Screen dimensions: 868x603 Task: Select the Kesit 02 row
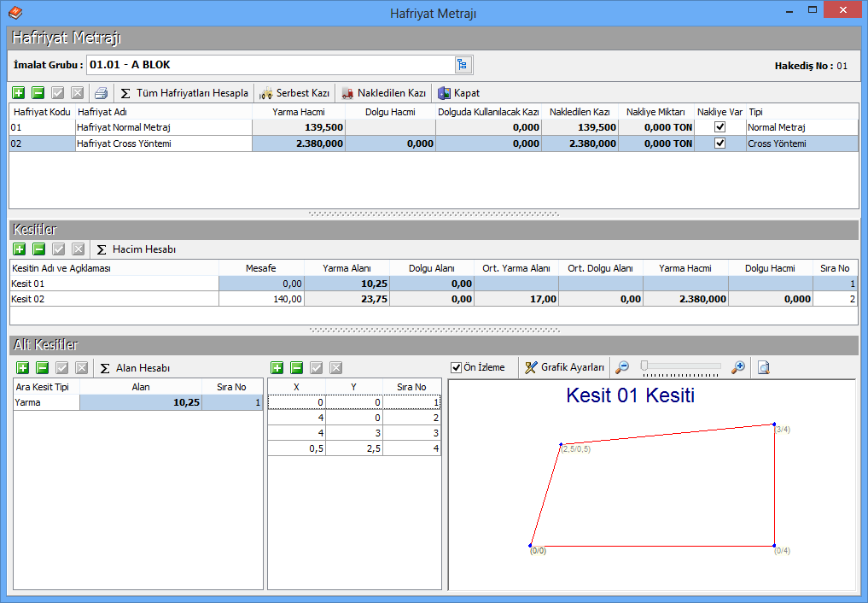pos(114,299)
